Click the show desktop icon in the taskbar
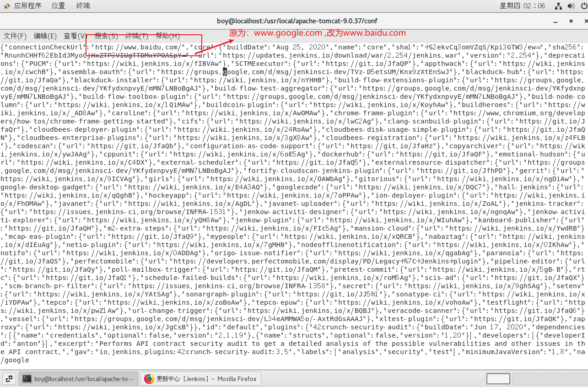 9,379
